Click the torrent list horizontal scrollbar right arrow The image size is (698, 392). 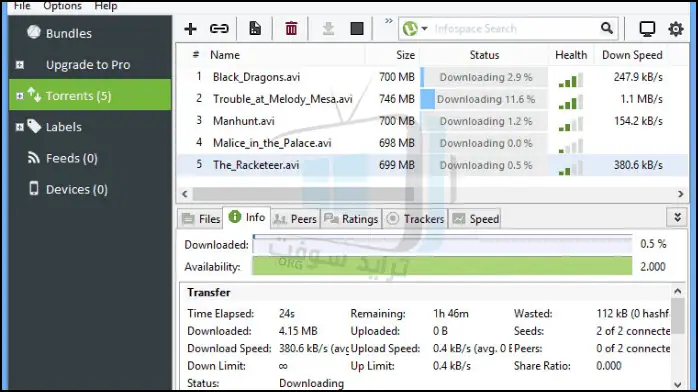coord(680,194)
